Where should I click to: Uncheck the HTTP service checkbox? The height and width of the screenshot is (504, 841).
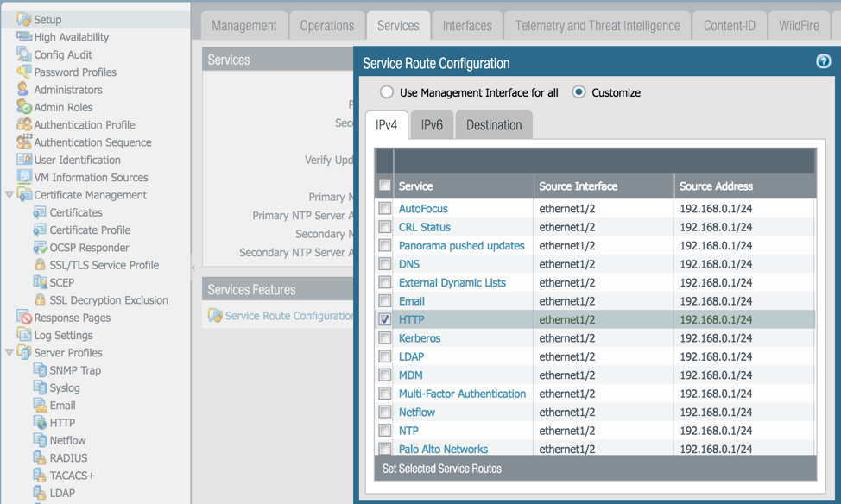click(384, 319)
